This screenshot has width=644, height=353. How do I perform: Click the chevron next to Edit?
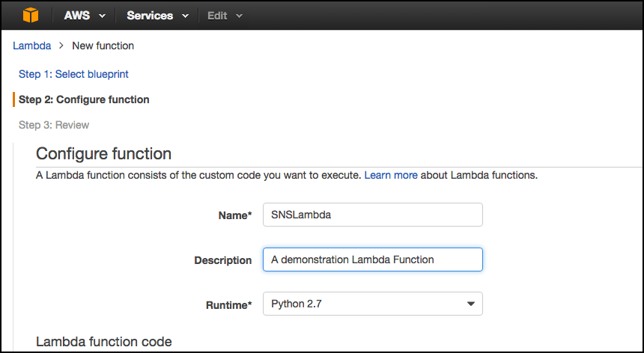pos(239,16)
